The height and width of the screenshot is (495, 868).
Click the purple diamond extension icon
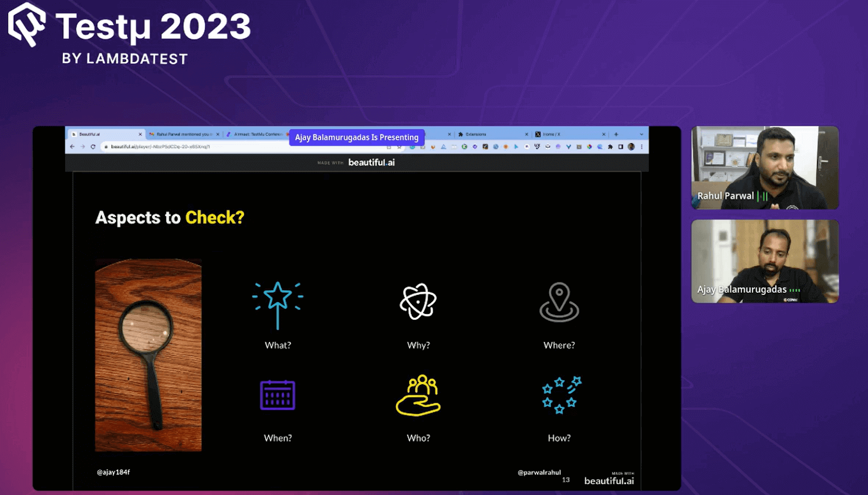(x=475, y=146)
